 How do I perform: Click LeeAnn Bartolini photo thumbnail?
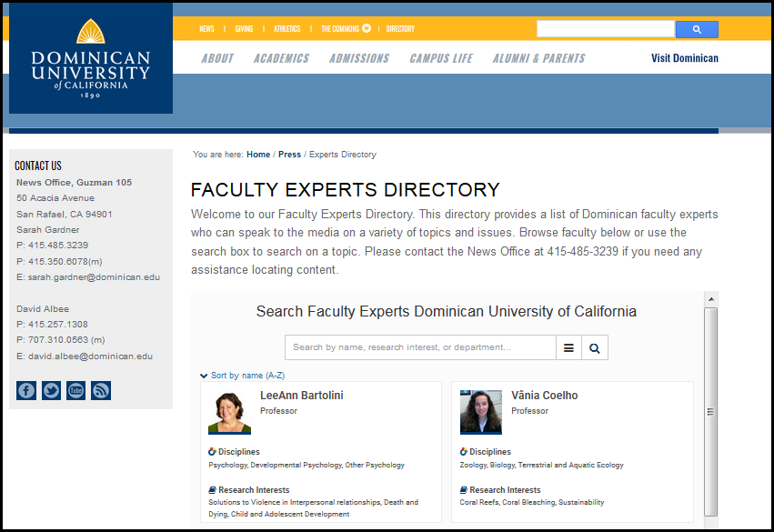(229, 413)
